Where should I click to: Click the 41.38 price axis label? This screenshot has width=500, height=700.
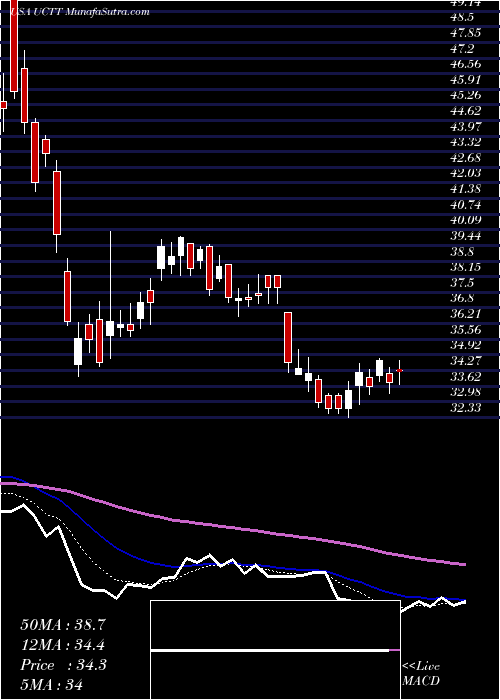tap(466, 189)
